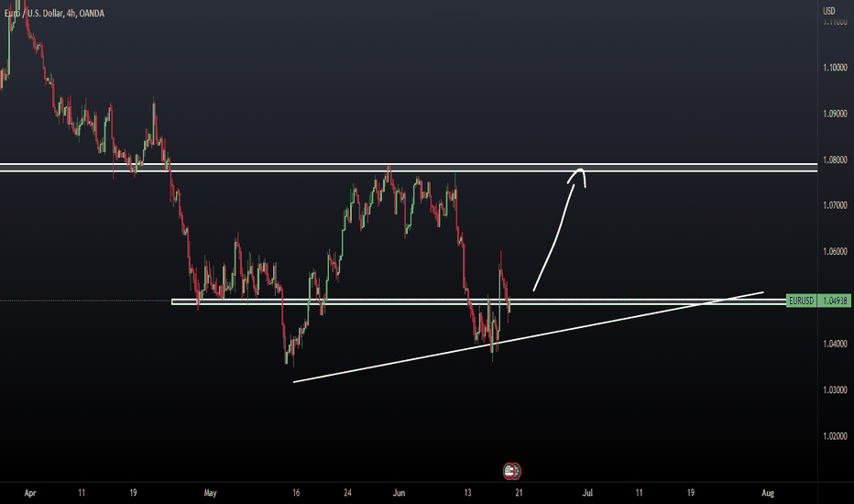Viewport: 854px width, 504px height.
Task: Click the 1.04938 current price value
Action: coord(835,301)
